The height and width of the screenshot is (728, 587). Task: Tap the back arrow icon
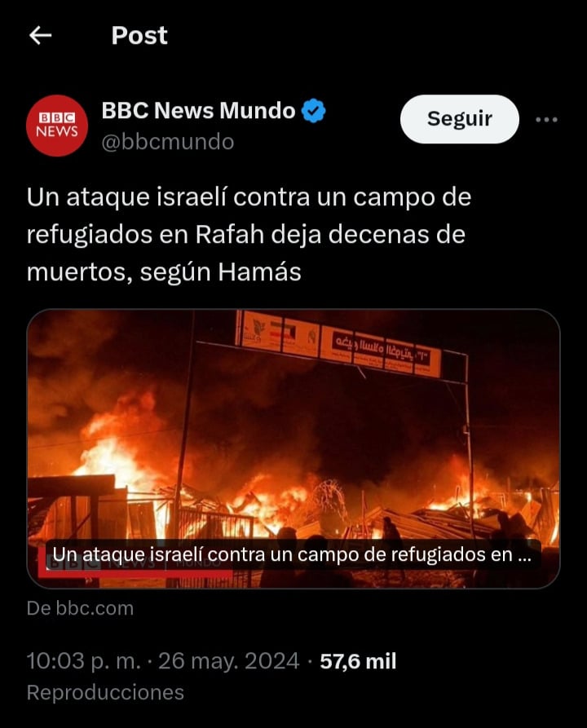click(x=41, y=35)
